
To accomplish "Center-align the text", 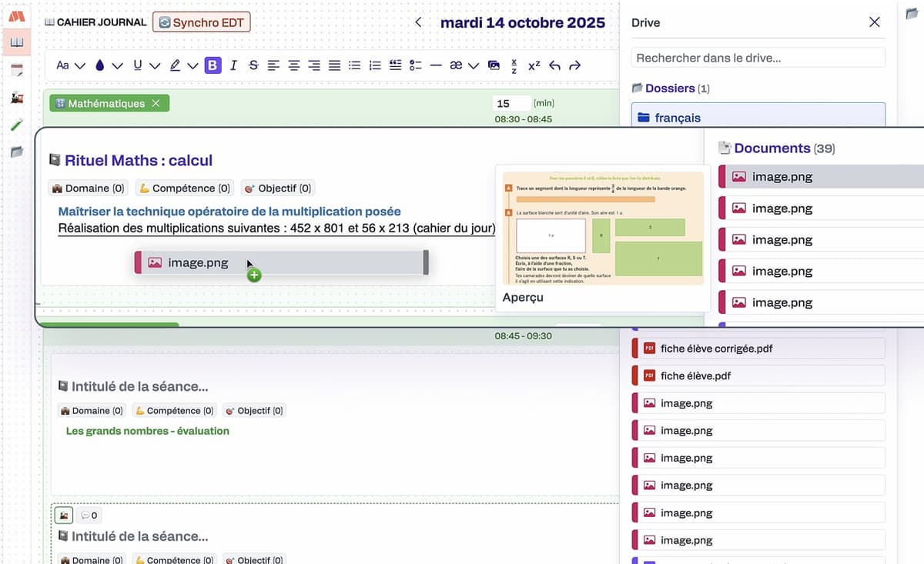I will (x=293, y=65).
